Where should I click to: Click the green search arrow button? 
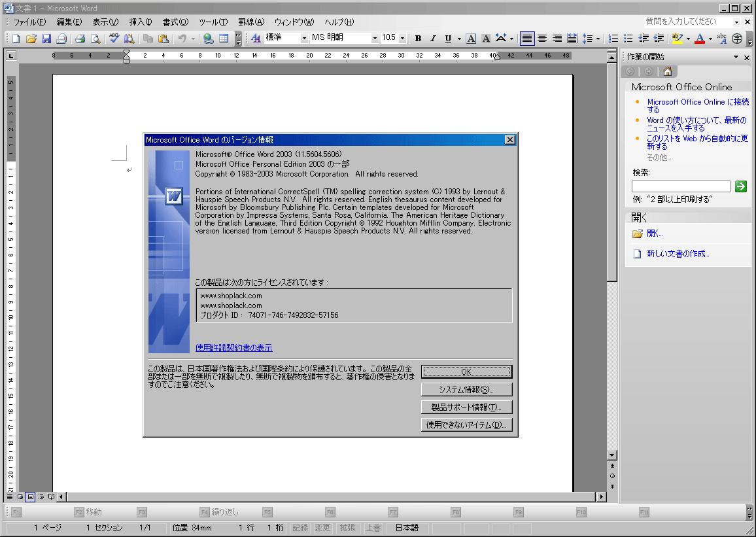pos(740,186)
